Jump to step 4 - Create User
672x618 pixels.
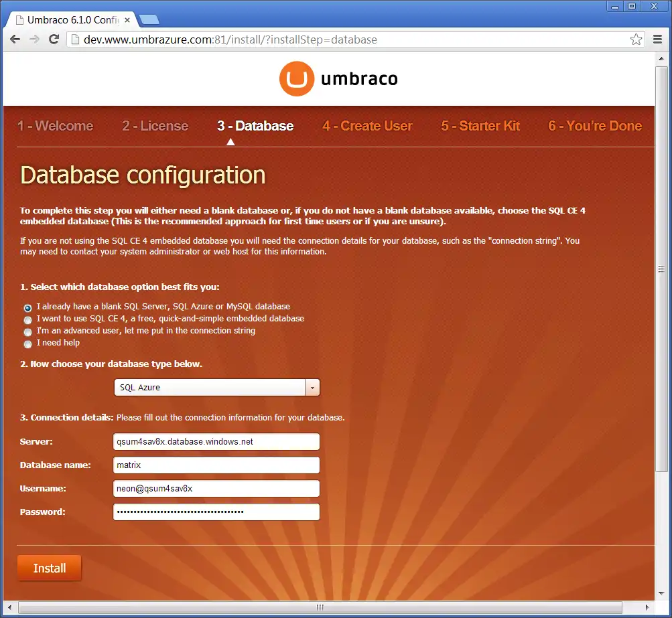[x=367, y=126]
